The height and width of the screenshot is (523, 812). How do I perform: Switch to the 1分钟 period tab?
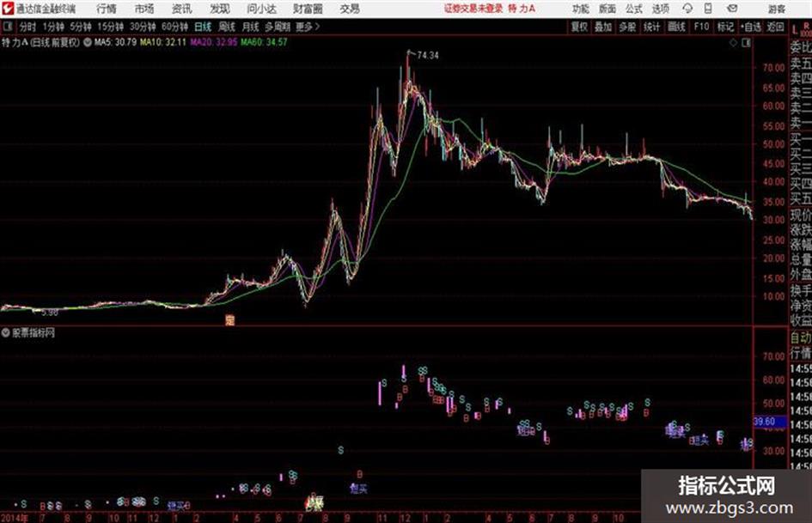pyautogui.click(x=53, y=27)
